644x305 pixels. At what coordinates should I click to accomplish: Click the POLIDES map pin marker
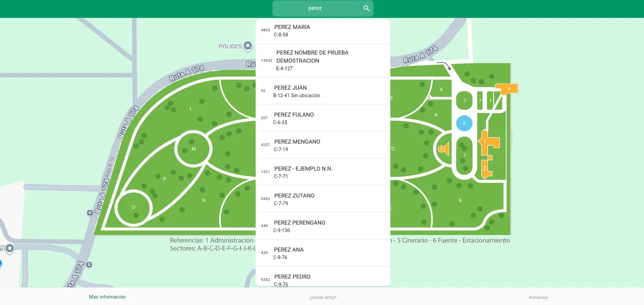point(248,46)
